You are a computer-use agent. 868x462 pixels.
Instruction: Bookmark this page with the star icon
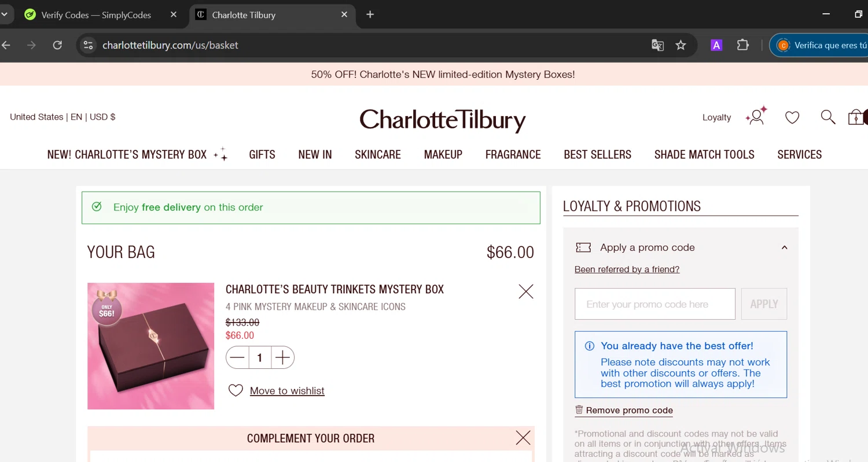[681, 45]
